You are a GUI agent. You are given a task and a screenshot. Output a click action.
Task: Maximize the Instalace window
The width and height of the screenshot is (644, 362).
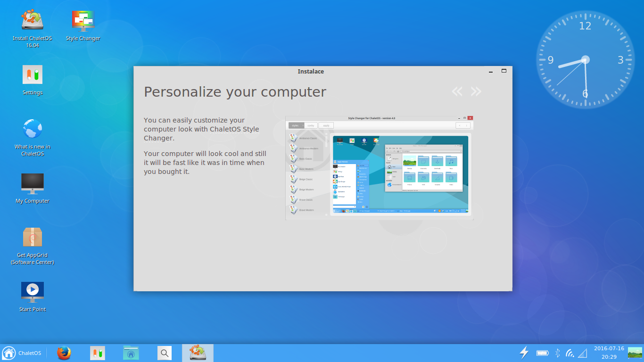(x=504, y=71)
